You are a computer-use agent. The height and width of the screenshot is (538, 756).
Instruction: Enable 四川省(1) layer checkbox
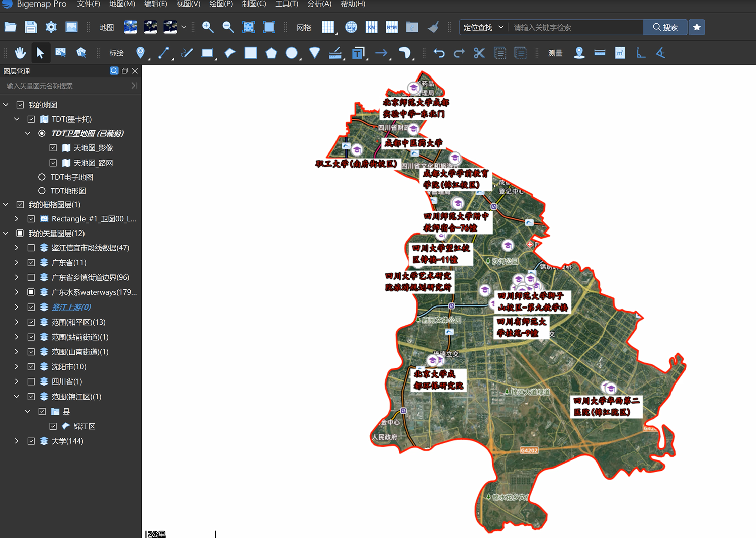pos(31,381)
